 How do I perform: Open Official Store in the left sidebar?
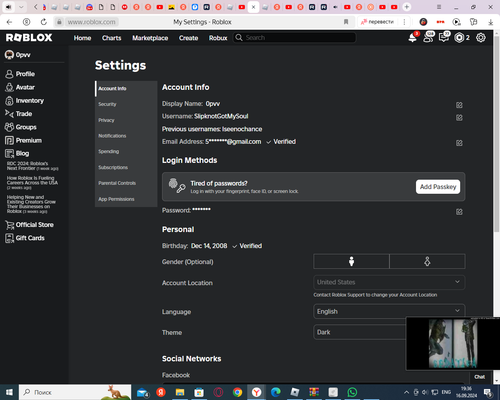[29, 225]
